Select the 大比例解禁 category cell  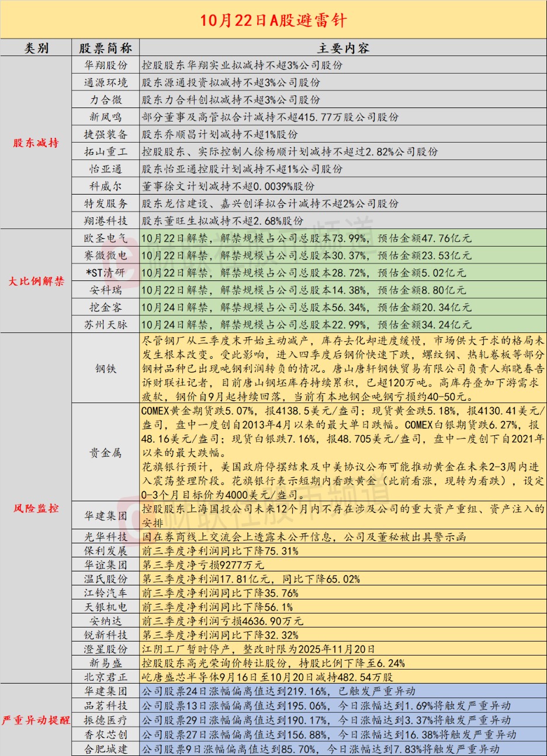point(36,281)
